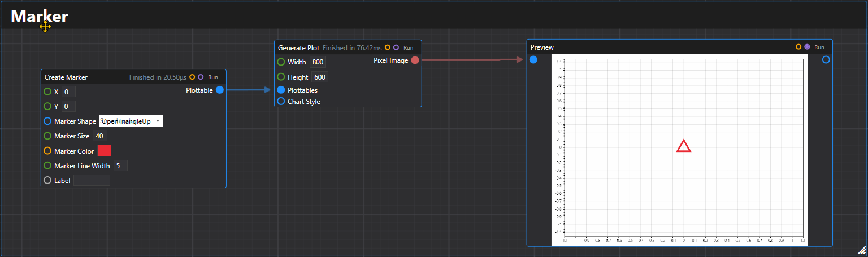
Task: Click the X input port on Create Marker
Action: [47, 92]
